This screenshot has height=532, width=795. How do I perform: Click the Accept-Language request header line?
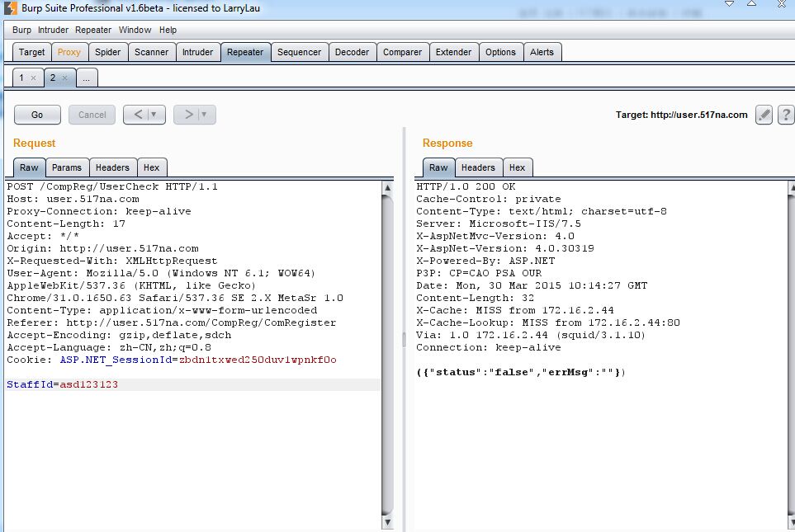click(109, 347)
